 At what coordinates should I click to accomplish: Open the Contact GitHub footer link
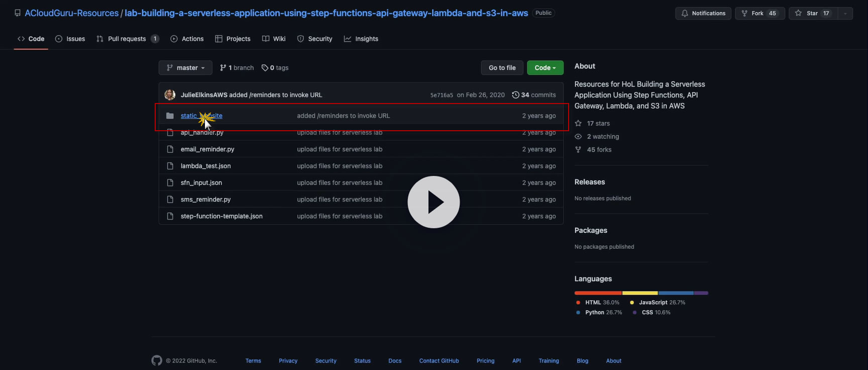coord(439,361)
